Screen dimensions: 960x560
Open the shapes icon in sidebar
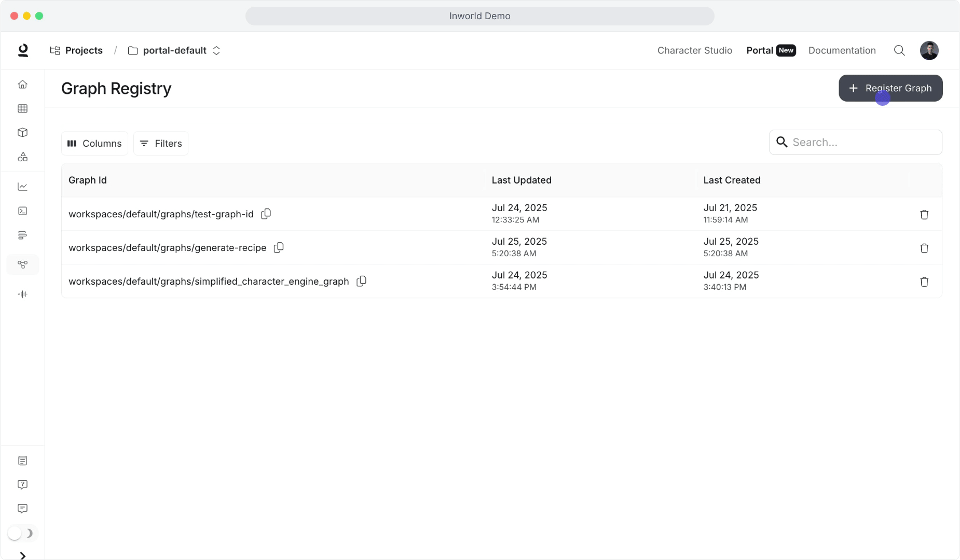pyautogui.click(x=22, y=157)
